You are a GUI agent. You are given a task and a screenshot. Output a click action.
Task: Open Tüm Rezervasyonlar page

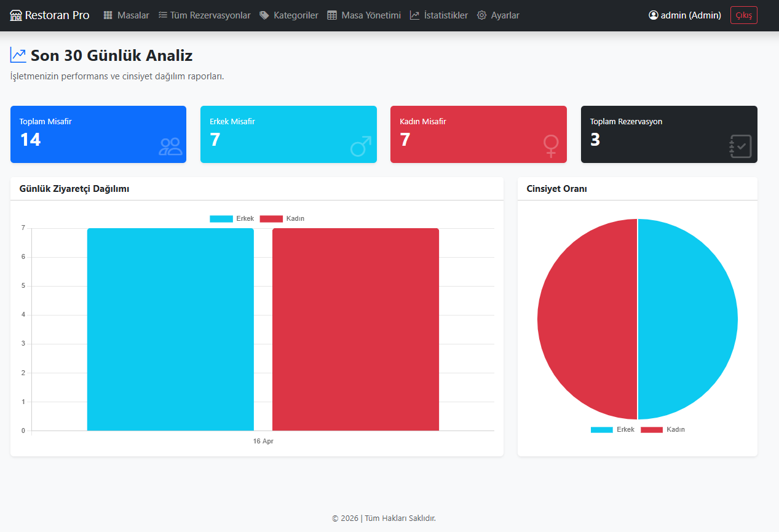click(x=204, y=15)
